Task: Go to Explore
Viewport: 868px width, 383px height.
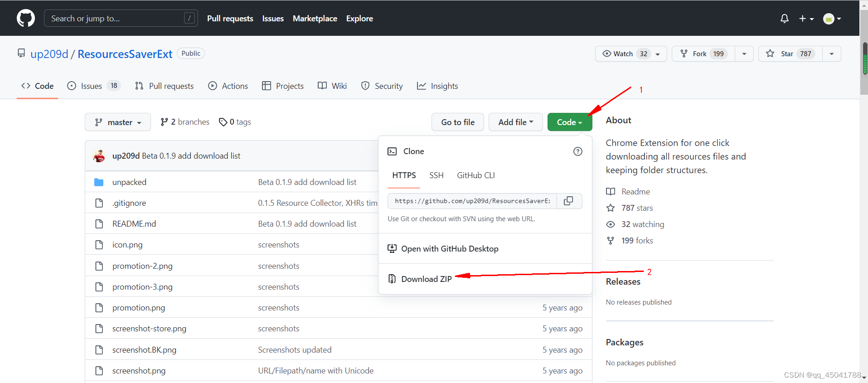Action: click(359, 19)
